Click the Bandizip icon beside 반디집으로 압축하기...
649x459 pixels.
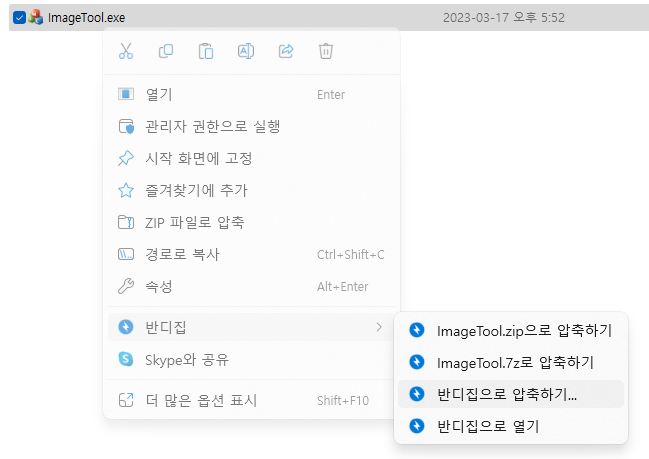point(417,394)
